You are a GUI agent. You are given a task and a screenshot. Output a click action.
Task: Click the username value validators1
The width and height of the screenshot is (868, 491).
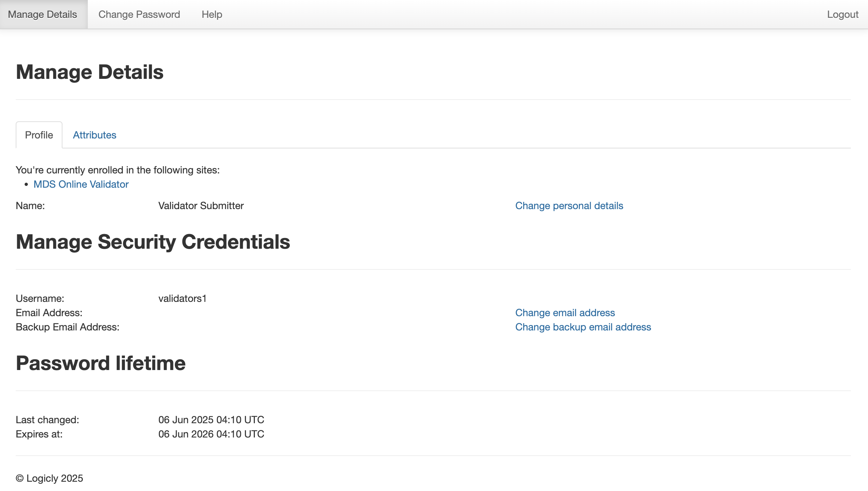pyautogui.click(x=182, y=298)
